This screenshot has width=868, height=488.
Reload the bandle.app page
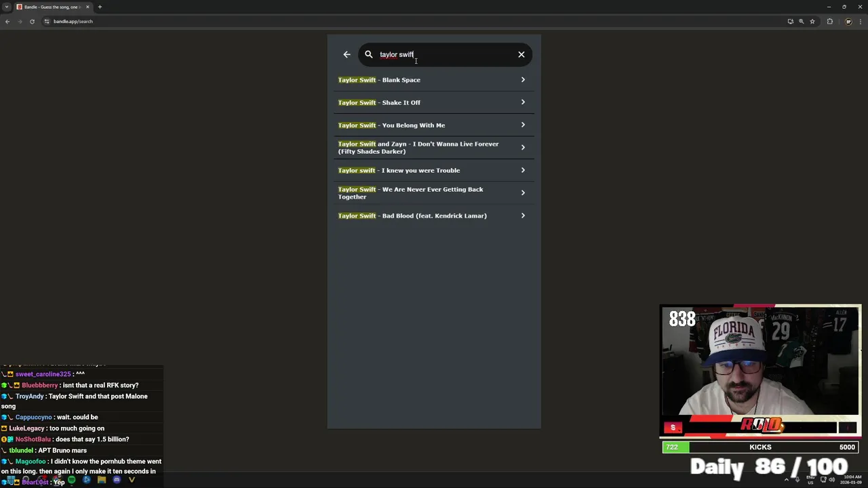[32, 21]
